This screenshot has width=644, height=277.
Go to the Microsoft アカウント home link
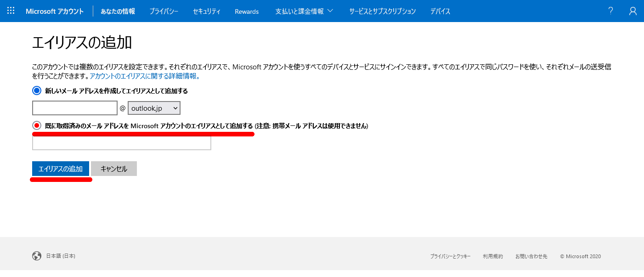[x=55, y=11]
